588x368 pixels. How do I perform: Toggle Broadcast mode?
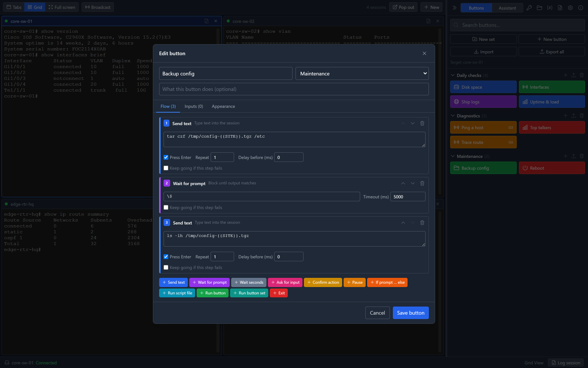pos(98,7)
